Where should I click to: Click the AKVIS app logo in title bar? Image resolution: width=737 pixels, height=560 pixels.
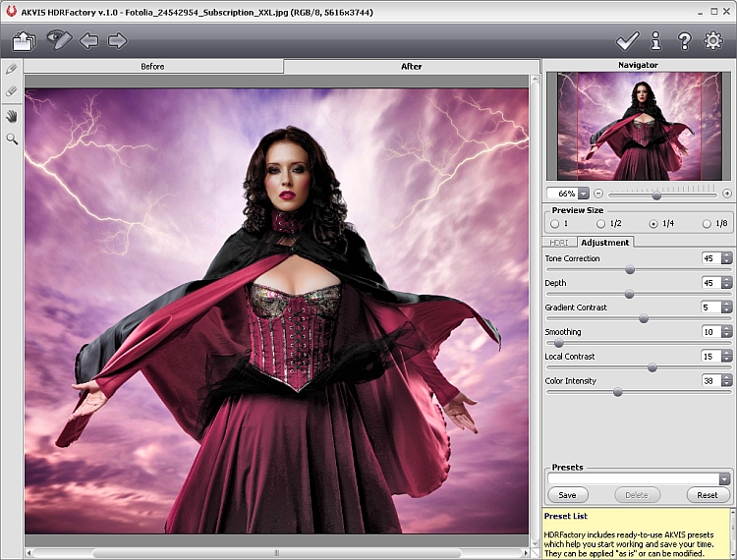(11, 12)
